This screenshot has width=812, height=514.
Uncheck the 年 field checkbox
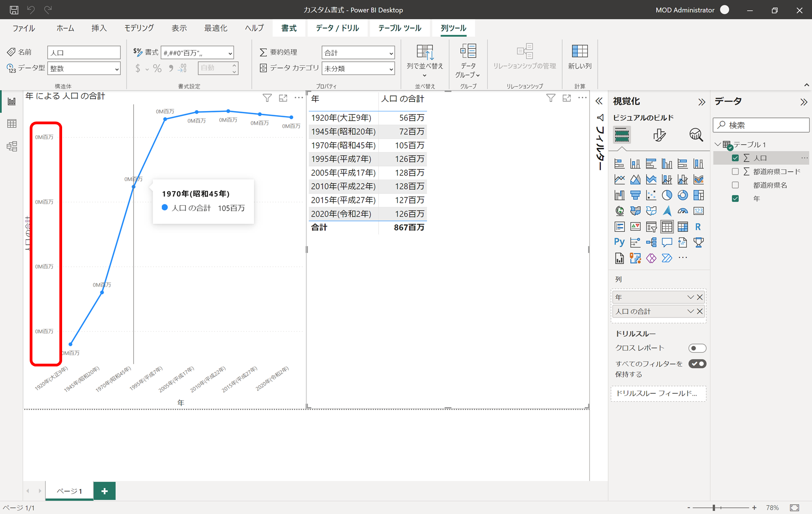(735, 199)
